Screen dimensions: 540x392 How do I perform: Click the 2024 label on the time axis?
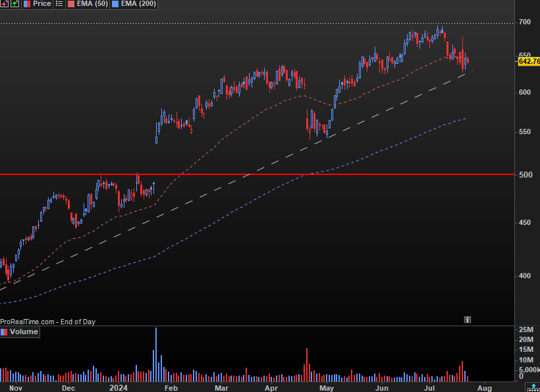coord(119,388)
